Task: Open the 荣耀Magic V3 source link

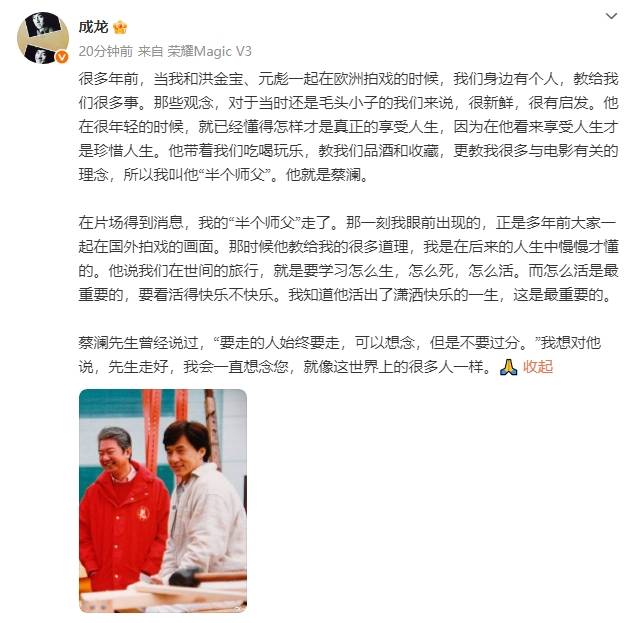Action: (209, 51)
